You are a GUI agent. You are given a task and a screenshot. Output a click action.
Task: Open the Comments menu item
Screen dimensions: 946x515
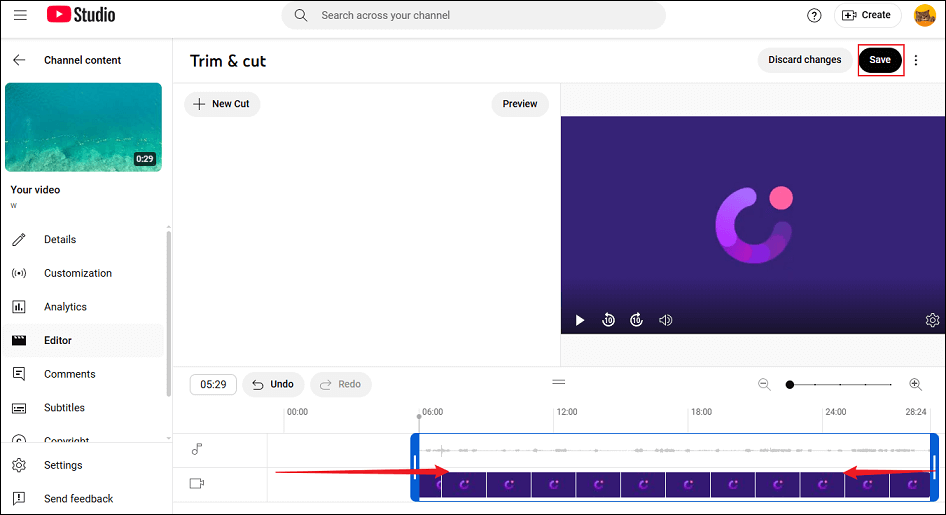click(x=84, y=374)
